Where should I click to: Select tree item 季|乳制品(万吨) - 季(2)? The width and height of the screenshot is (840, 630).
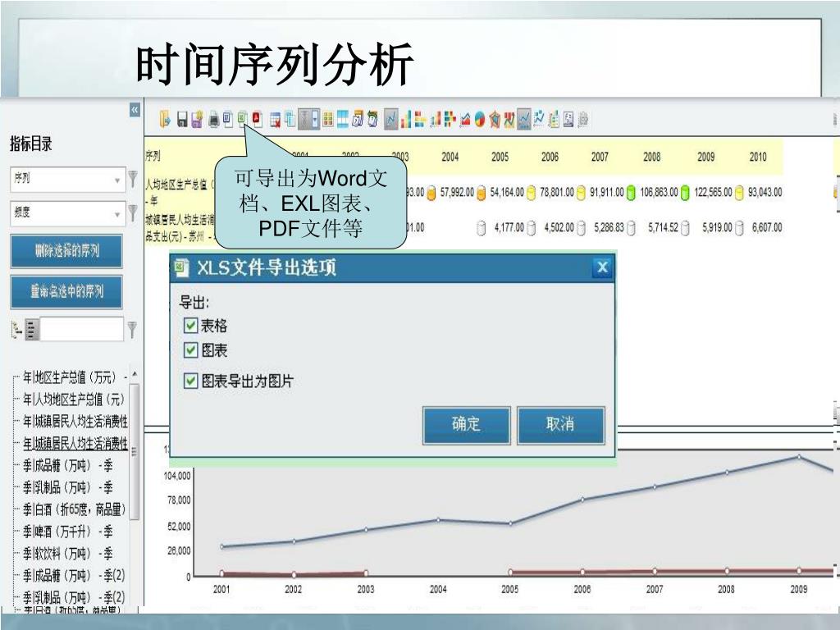[74, 597]
